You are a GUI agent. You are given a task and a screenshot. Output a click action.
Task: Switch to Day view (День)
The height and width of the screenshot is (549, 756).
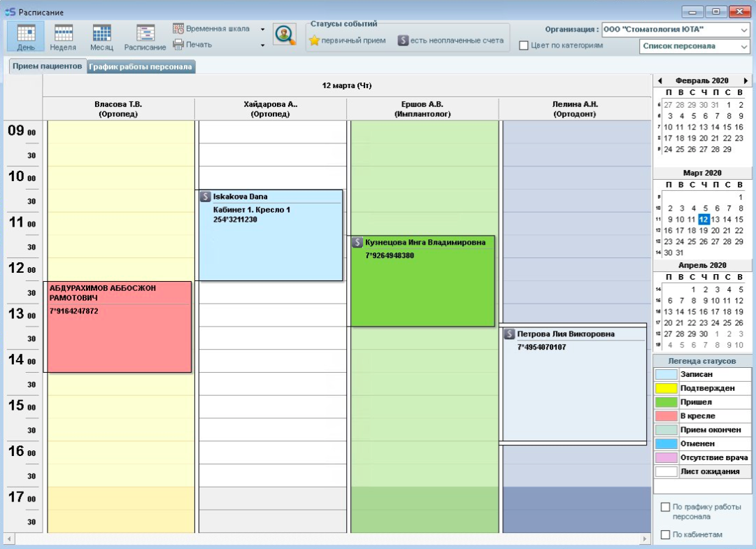coord(26,36)
